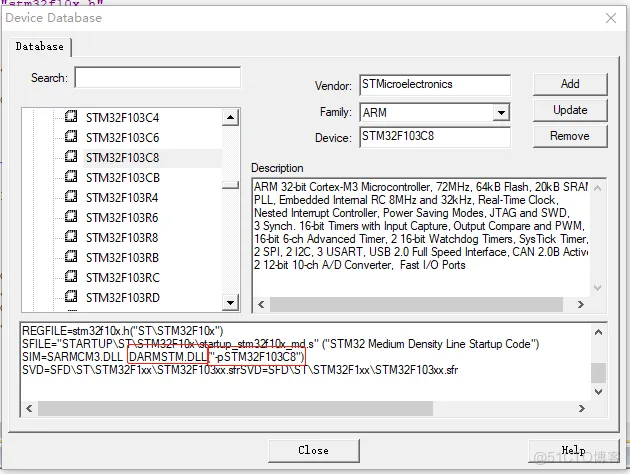Click the SVD=SFD\ST\STM32F1xx line
Image resolution: width=630 pixels, height=474 pixels.
[240, 370]
